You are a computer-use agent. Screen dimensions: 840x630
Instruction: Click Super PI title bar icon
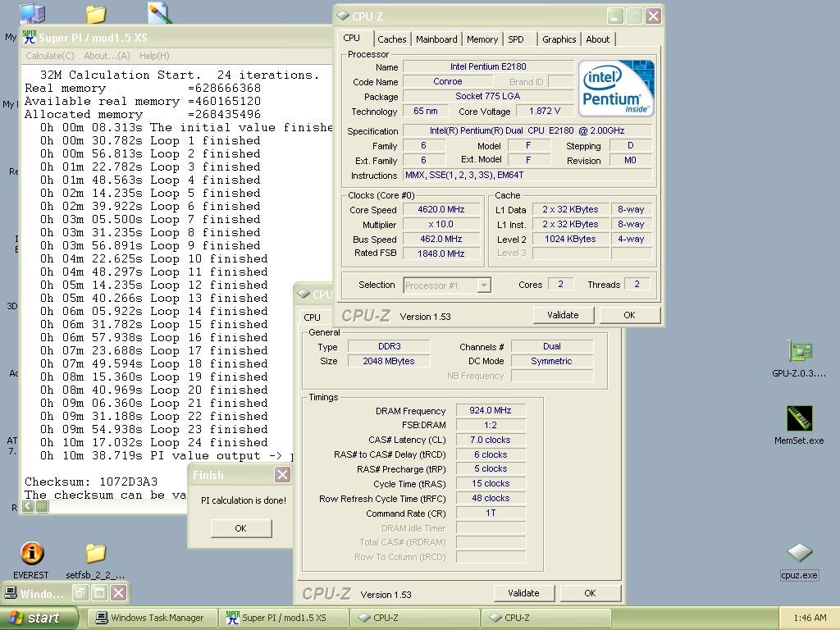[x=29, y=38]
